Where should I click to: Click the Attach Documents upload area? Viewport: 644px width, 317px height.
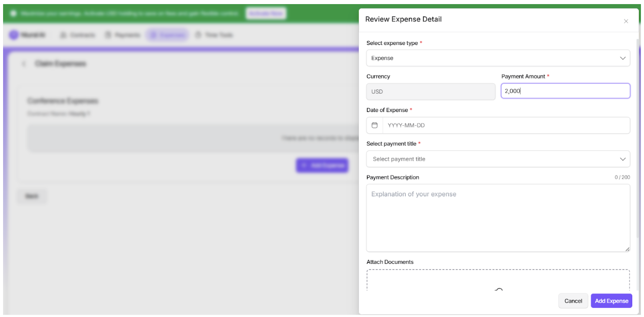click(498, 280)
